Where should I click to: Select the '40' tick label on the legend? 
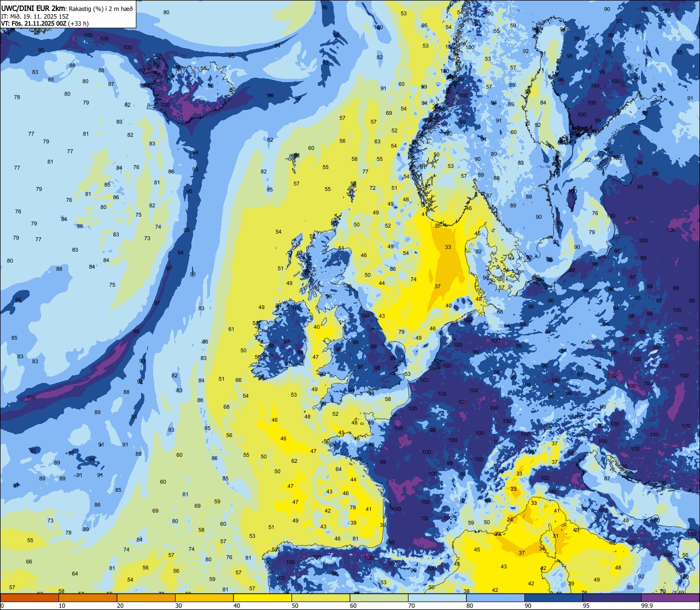point(237,606)
